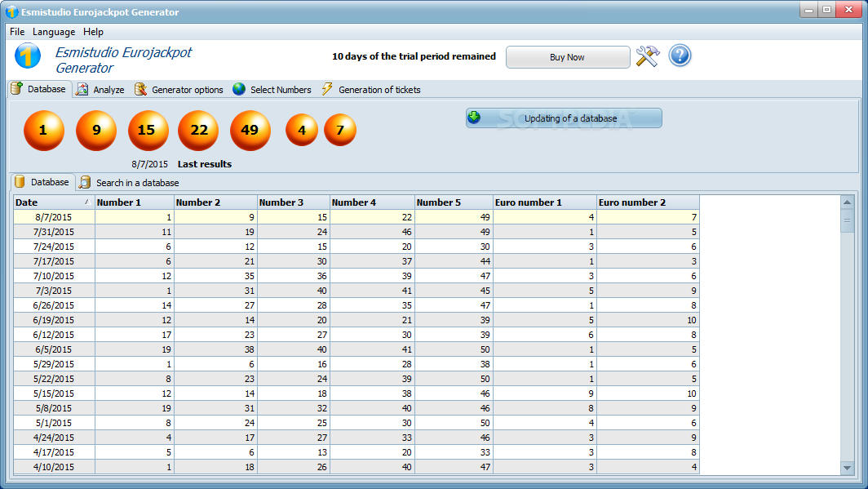
Task: Open the Language menu
Action: pos(54,32)
